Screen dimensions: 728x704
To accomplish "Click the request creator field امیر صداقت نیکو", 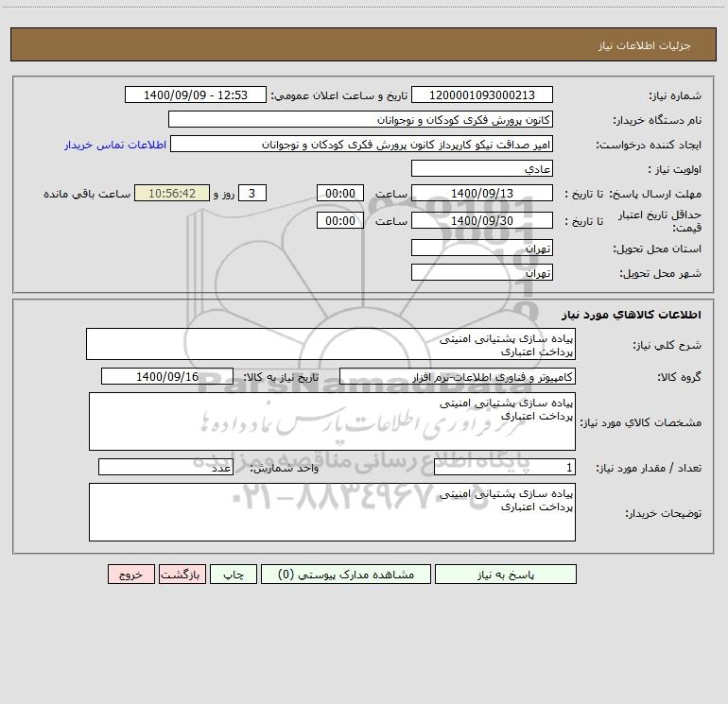I will click(x=362, y=144).
